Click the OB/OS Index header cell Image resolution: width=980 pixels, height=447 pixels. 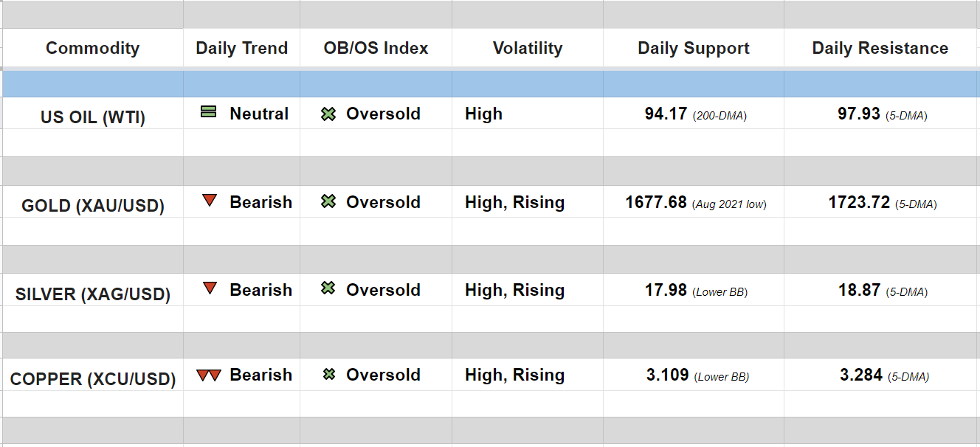click(x=376, y=49)
